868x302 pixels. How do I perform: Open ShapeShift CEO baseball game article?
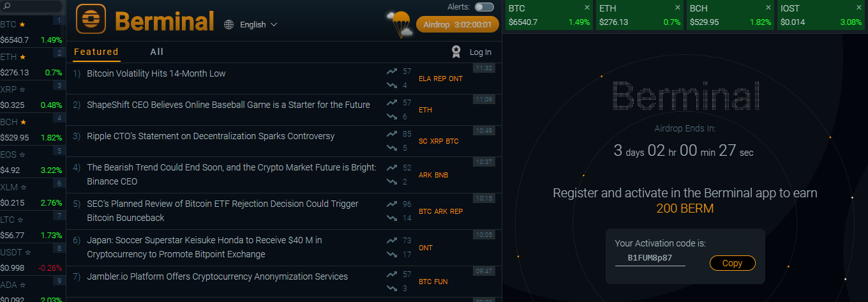click(228, 105)
